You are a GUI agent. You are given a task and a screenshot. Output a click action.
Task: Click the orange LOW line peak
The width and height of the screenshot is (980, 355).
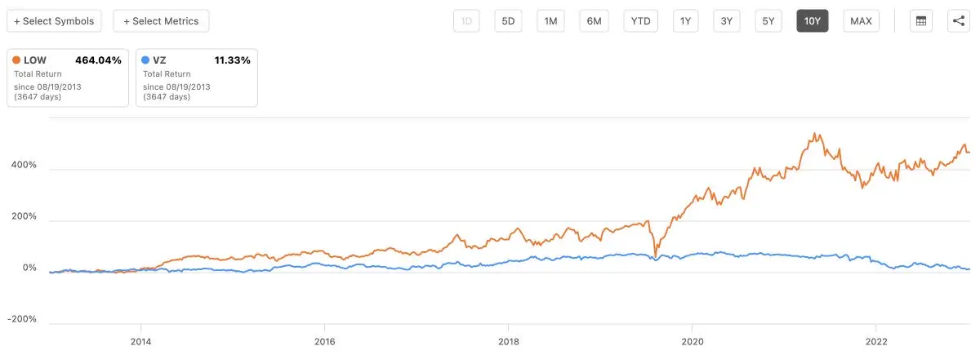(815, 134)
